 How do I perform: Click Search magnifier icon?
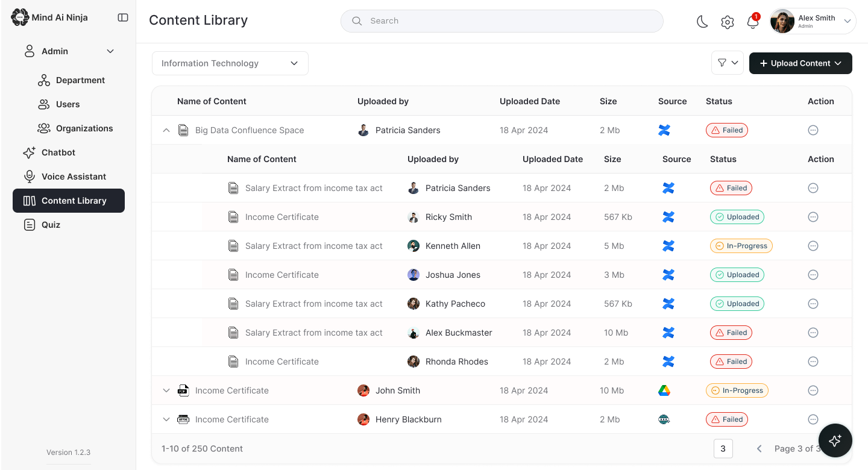tap(357, 21)
